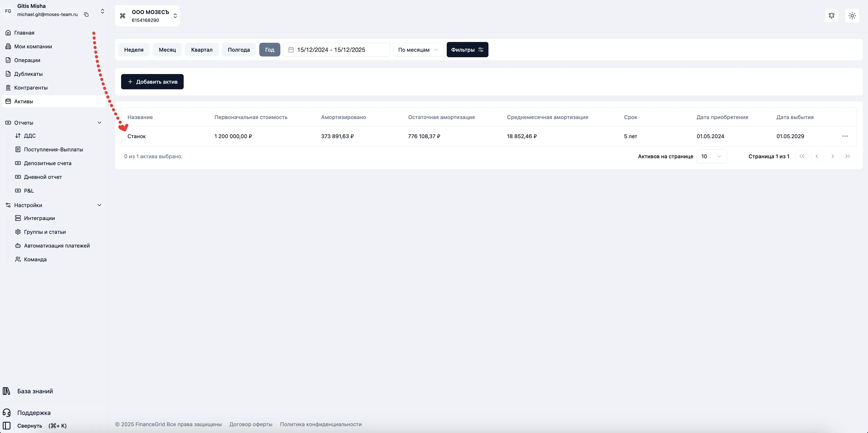This screenshot has height=433, width=868.
Task: Sort by Дата выбытия column header
Action: click(795, 117)
